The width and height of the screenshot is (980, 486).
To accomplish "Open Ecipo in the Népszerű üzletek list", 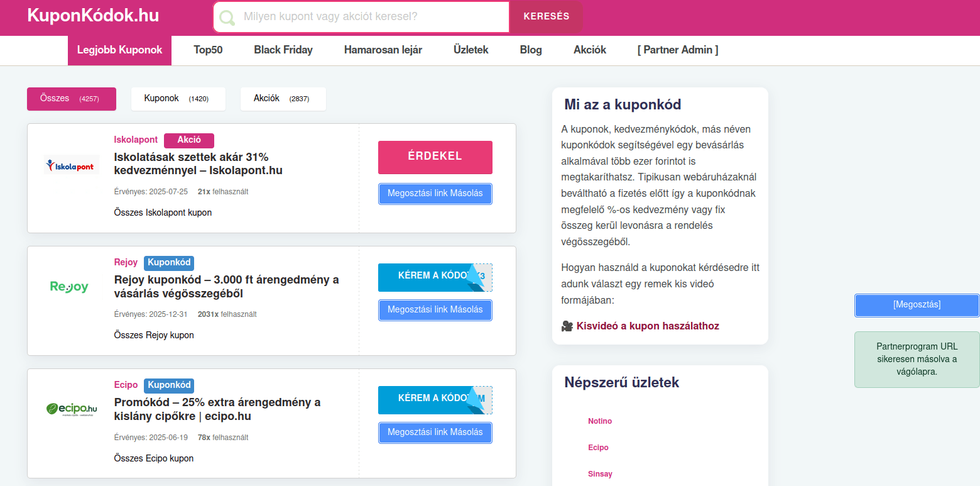I will point(598,448).
